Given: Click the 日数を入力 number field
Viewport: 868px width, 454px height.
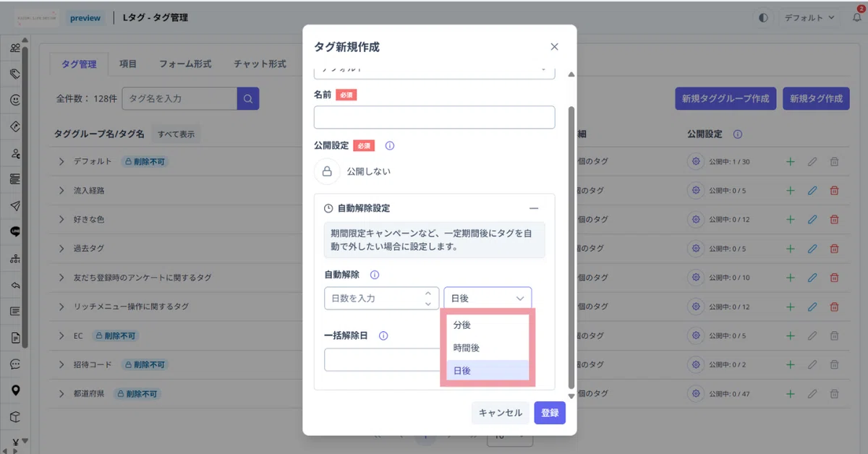Looking at the screenshot, I should 381,298.
